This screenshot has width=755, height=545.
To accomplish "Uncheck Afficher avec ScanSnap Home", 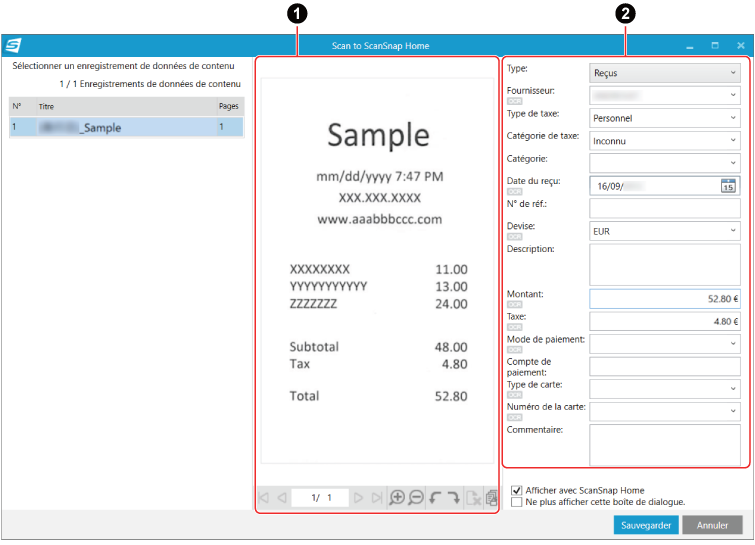I will coord(517,491).
